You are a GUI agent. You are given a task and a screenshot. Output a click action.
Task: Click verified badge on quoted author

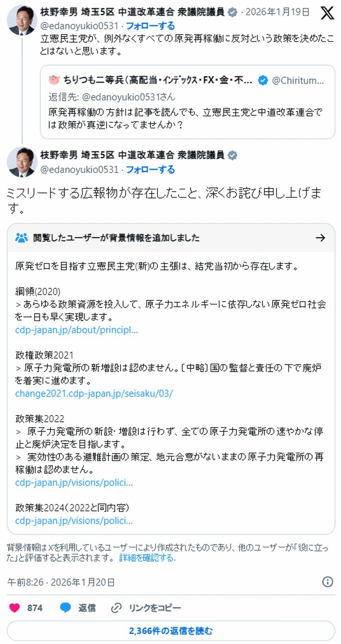pyautogui.click(x=263, y=80)
